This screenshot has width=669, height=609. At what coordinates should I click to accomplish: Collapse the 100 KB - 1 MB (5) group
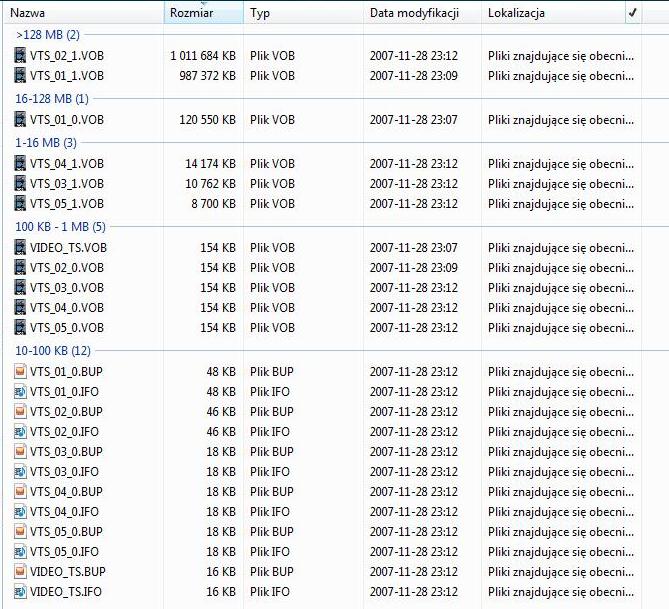click(x=61, y=227)
